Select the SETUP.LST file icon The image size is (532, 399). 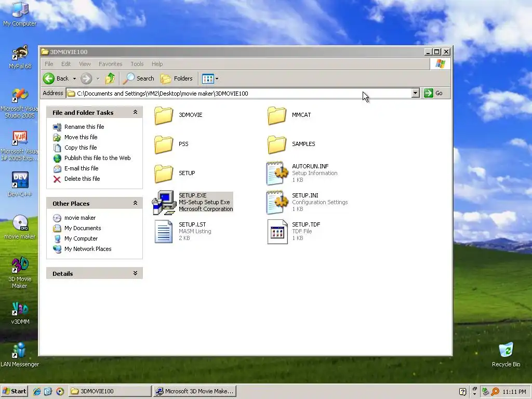point(164,231)
